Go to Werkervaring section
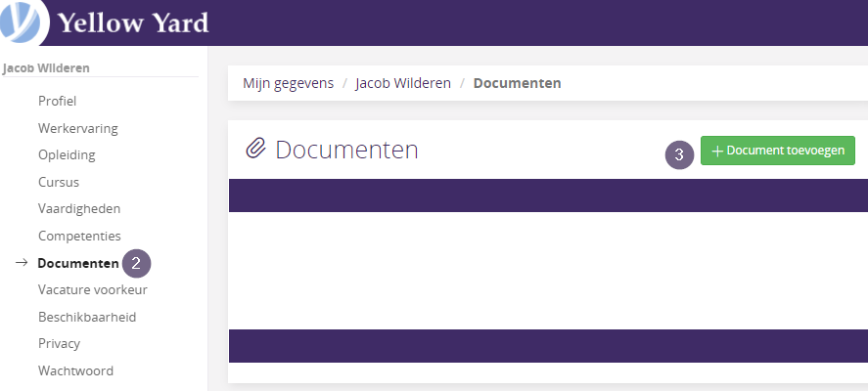 [x=78, y=128]
